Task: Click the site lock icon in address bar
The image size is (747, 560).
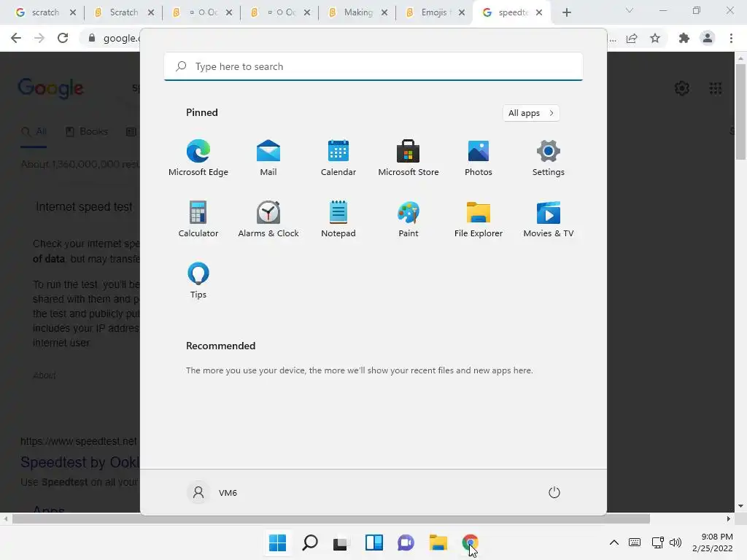Action: [92, 38]
